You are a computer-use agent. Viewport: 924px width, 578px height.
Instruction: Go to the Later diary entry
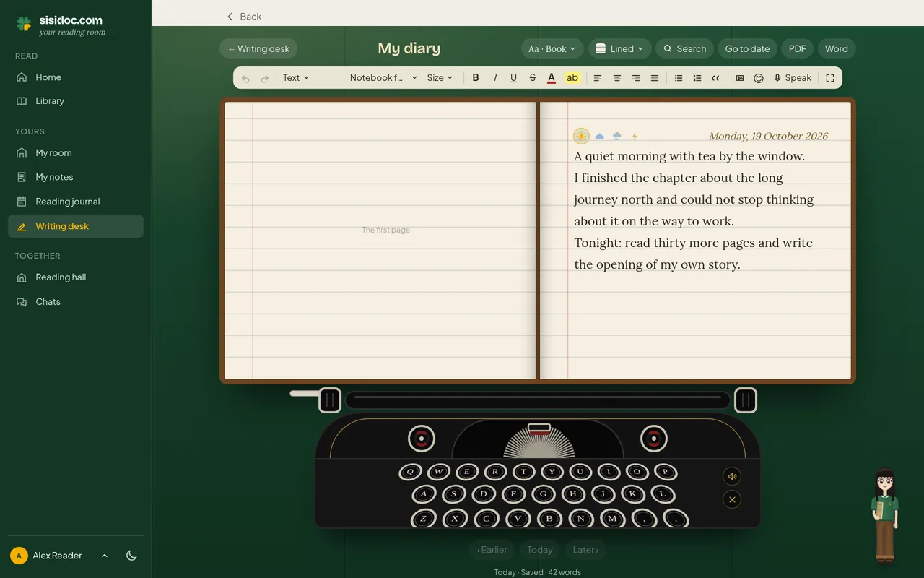(585, 550)
